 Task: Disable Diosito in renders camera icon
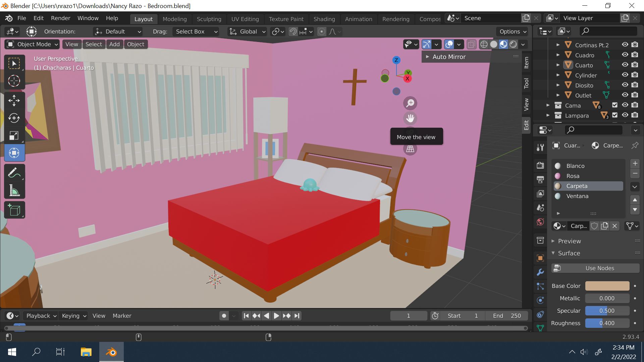[x=635, y=85]
